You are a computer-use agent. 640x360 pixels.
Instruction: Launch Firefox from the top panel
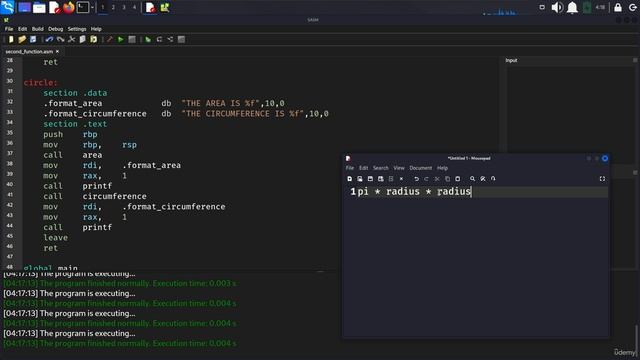(69, 7)
